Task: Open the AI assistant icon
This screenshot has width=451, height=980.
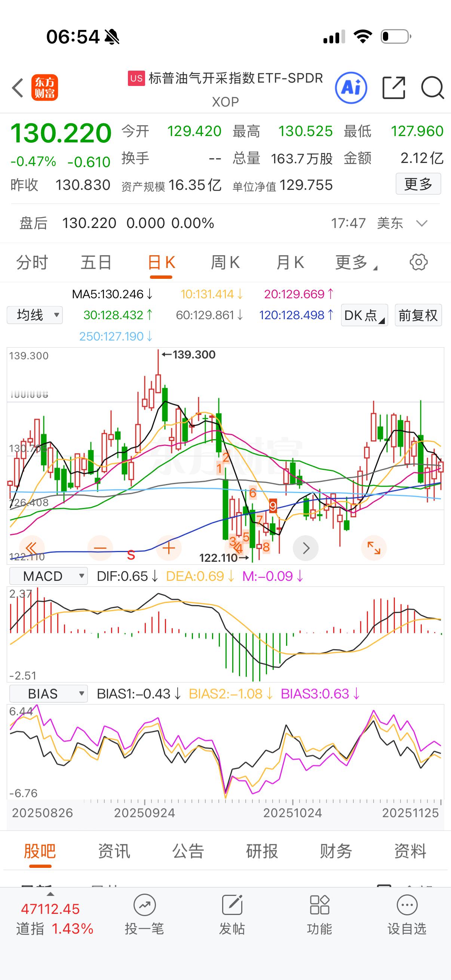Action: coord(351,88)
